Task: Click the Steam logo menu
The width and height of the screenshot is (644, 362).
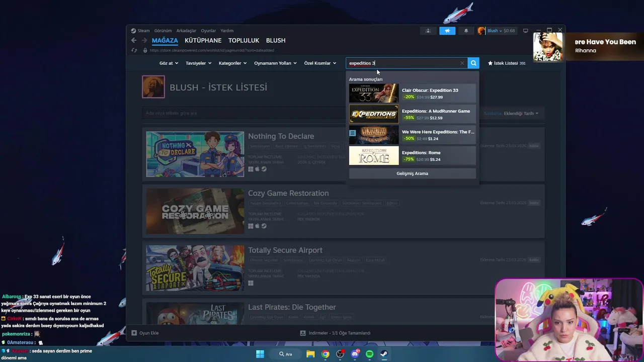Action: tap(140, 31)
